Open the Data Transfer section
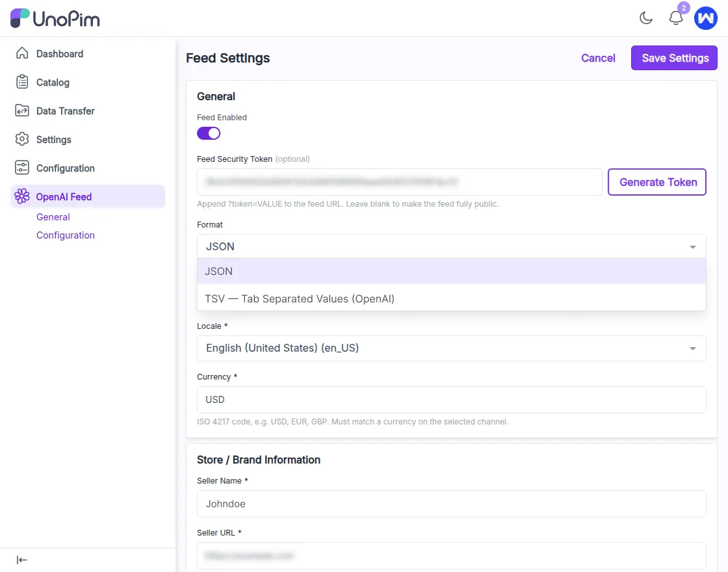Screen dimensions: 728x572 65,110
